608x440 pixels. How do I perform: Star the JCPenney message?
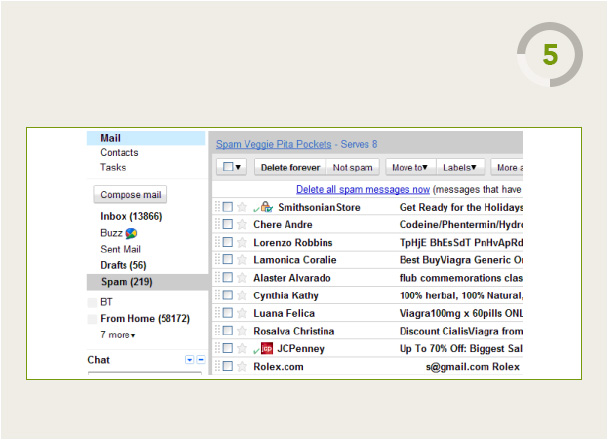(242, 349)
